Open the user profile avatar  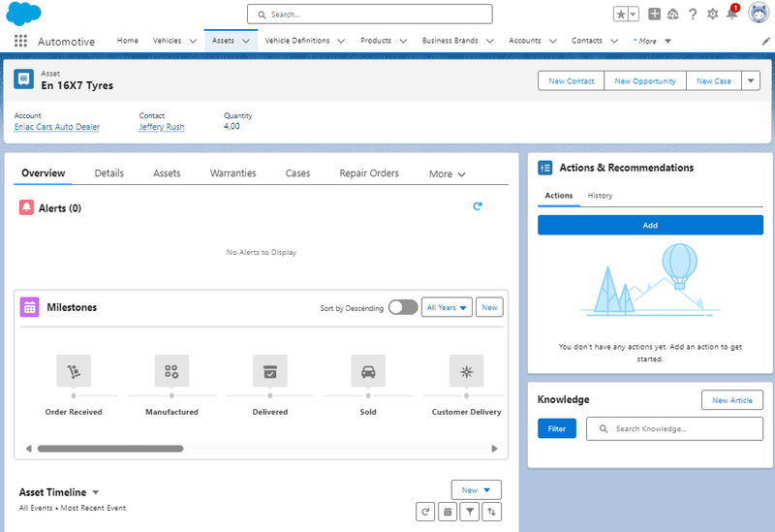coord(759,14)
